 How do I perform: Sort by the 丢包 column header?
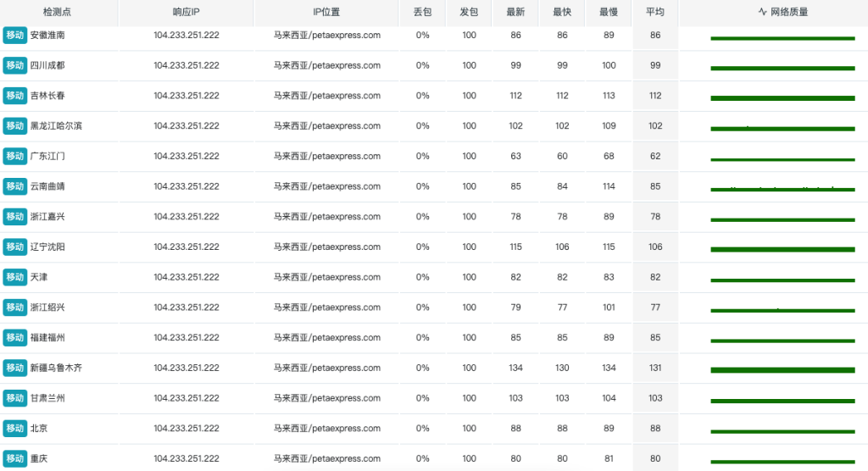[422, 13]
